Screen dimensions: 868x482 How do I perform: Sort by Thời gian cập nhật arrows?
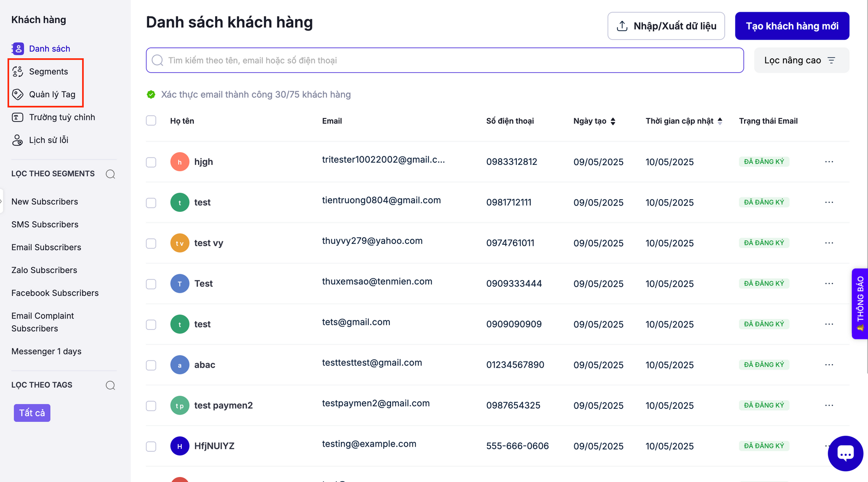pos(720,121)
